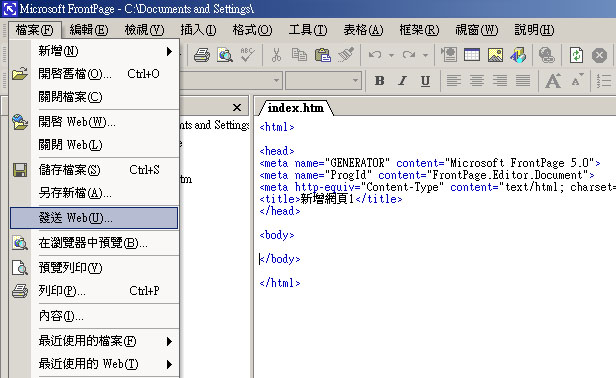
Task: Toggle Underline formatting button
Action: [x=425, y=81]
